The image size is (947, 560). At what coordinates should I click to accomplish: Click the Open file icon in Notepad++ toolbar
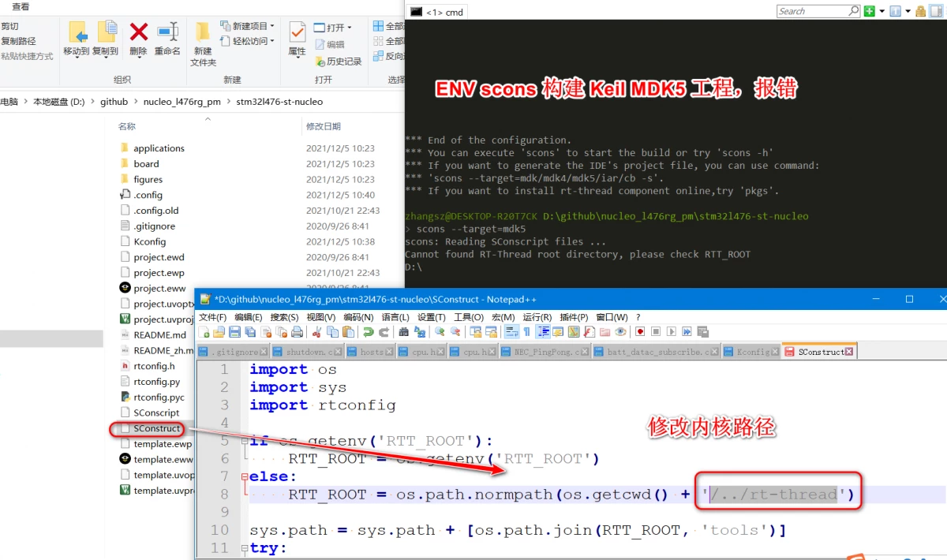click(x=218, y=332)
